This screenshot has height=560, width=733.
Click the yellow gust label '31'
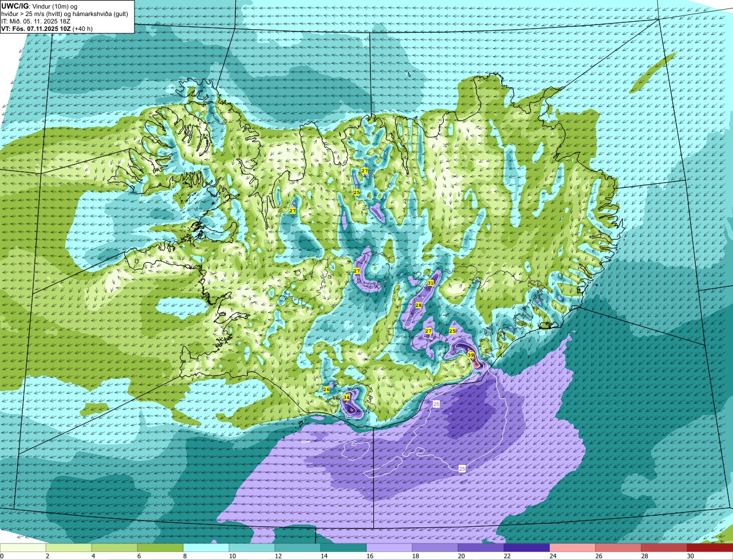[x=431, y=283]
